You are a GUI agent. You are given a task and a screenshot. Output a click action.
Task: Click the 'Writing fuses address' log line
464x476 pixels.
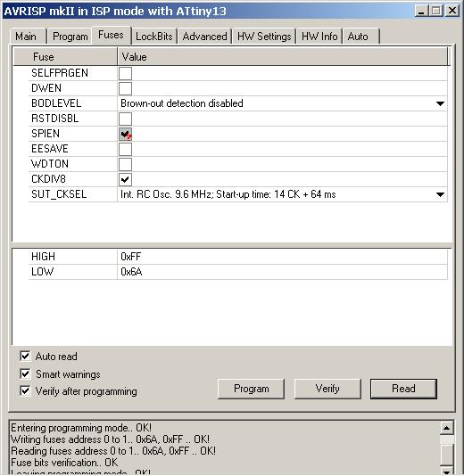110,439
